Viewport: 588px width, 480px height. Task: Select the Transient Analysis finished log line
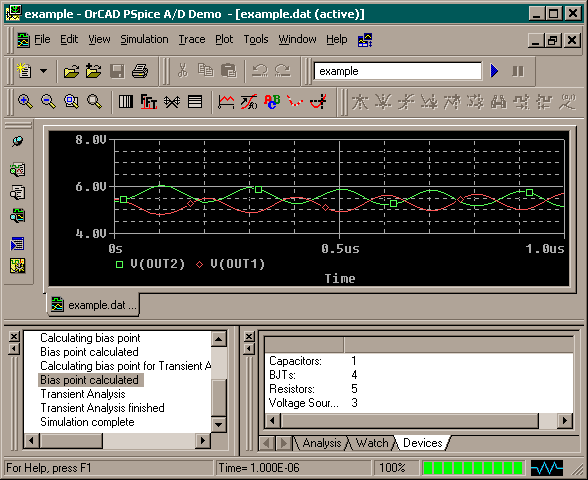[102, 408]
